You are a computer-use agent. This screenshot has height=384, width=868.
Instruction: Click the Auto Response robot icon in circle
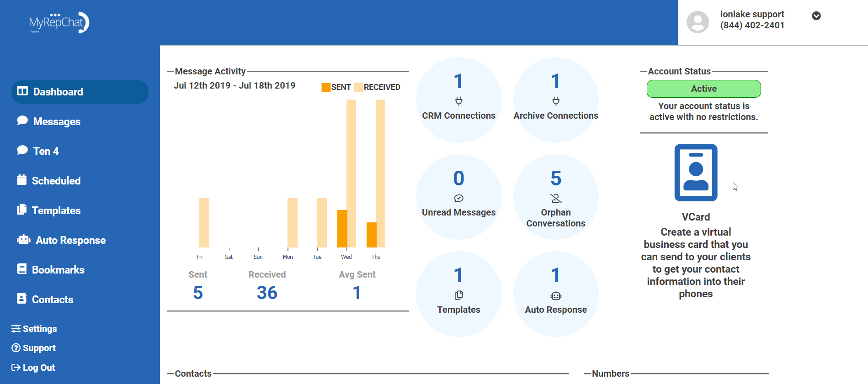point(555,295)
